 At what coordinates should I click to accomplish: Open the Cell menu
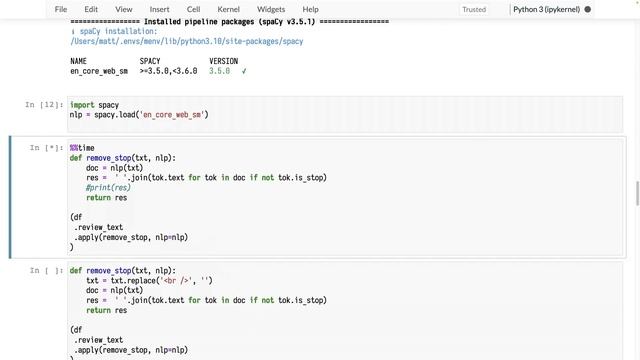tap(193, 9)
